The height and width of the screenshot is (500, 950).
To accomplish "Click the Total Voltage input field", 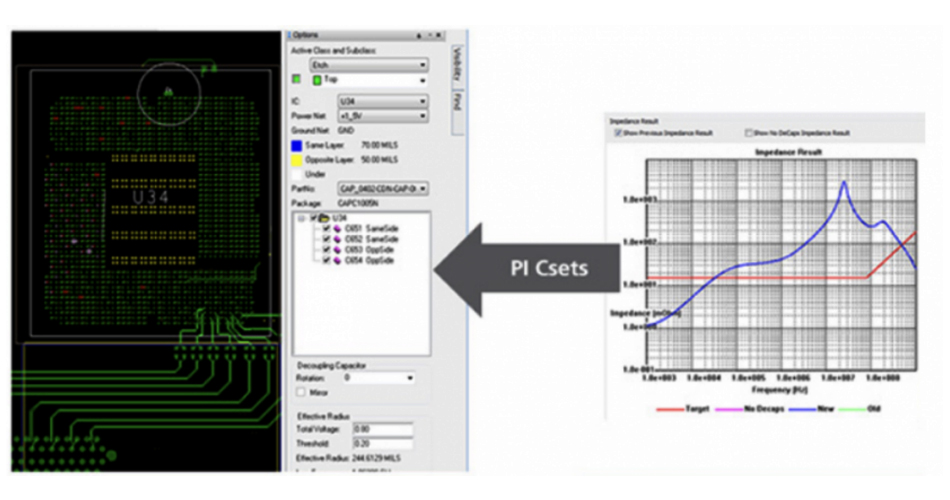I will click(382, 428).
